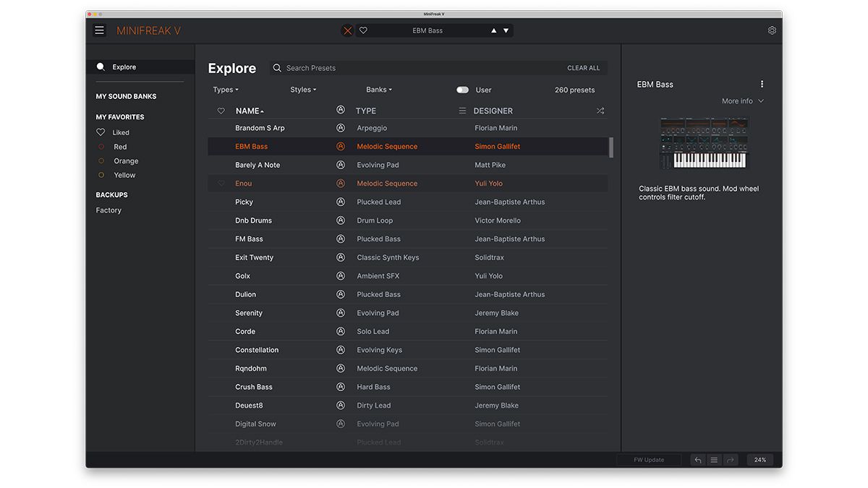Click the Drum Loop type cell
The width and height of the screenshot is (868, 488).
pyautogui.click(x=375, y=221)
